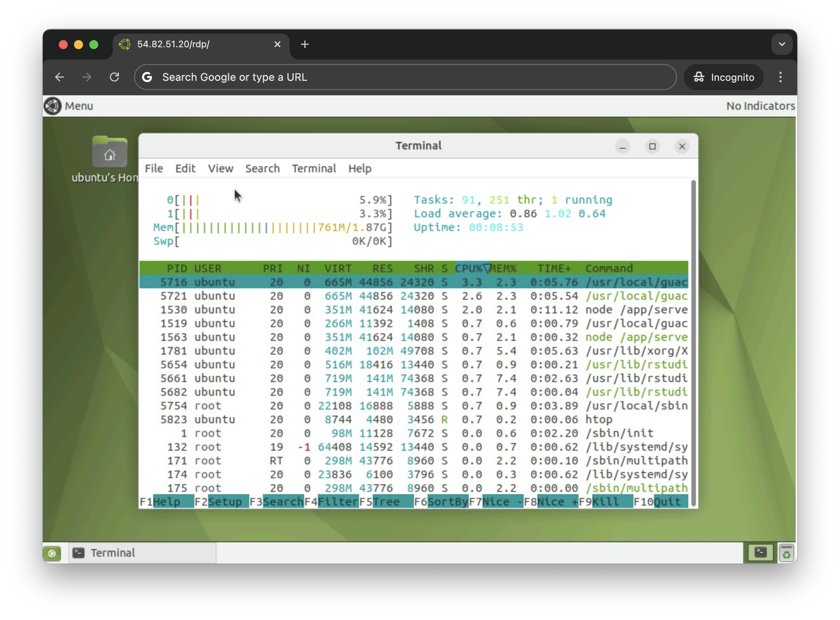Screen dimensions: 840x620
Task: Click the terminal vertical scrollbar
Action: pyautogui.click(x=694, y=343)
